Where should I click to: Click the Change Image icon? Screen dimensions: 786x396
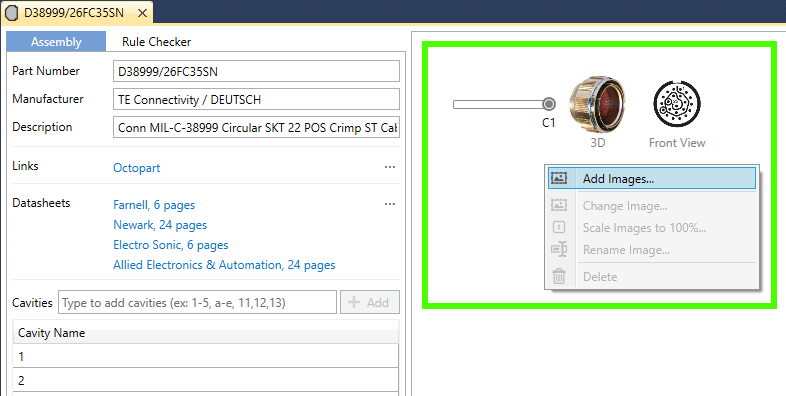coord(559,205)
